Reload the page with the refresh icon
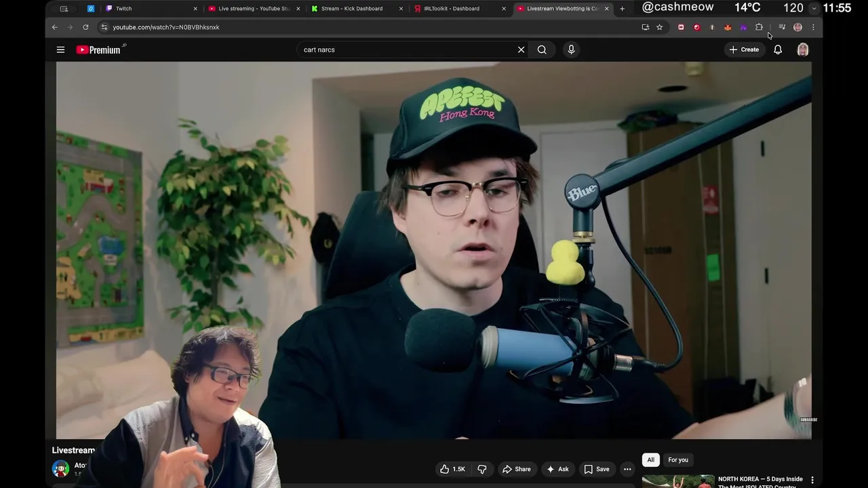The image size is (868, 488). [85, 27]
